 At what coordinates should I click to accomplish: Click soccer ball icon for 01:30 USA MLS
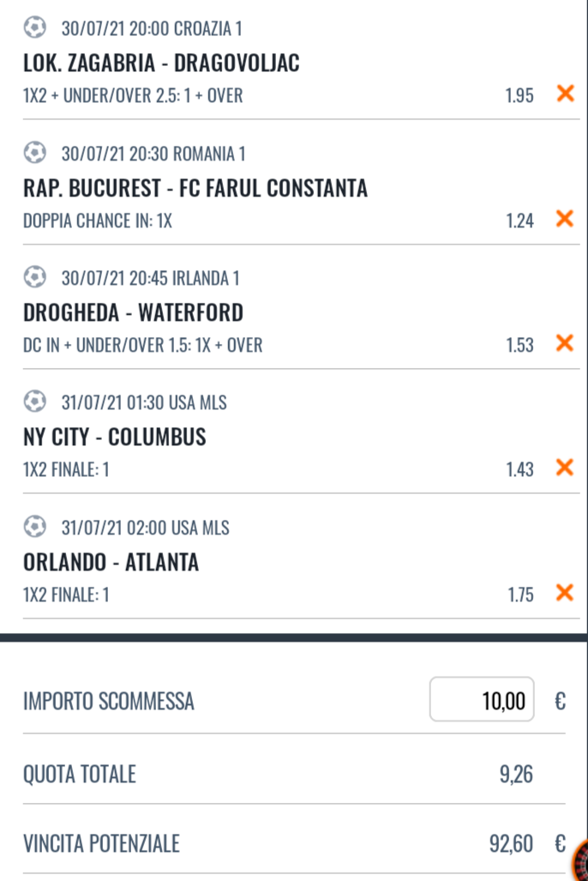(x=35, y=401)
